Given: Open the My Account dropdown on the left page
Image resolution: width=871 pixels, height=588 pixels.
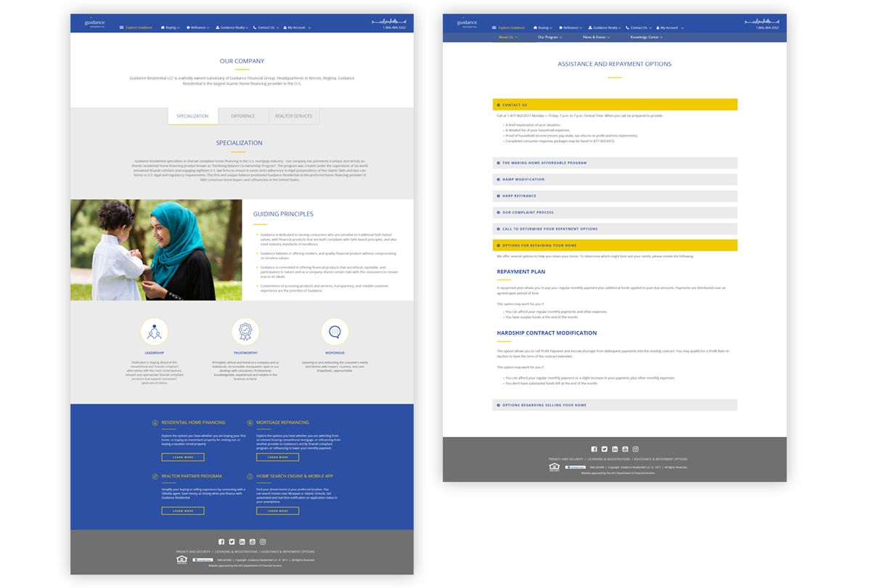Looking at the screenshot, I should coord(298,28).
